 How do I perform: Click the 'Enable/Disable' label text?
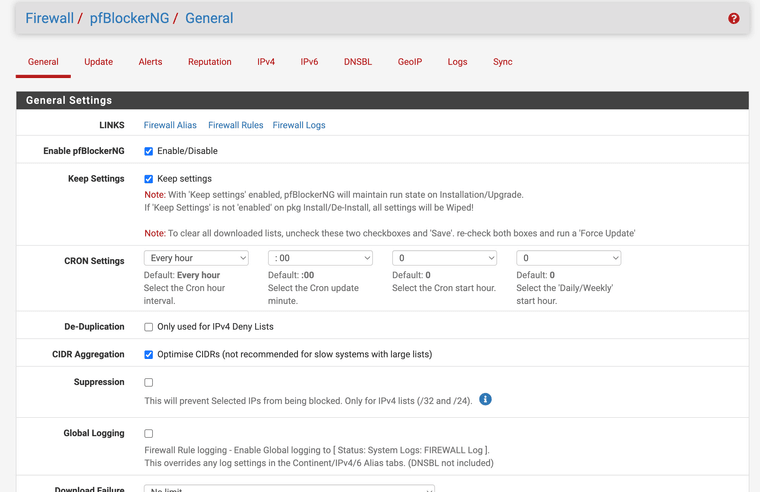coord(187,151)
